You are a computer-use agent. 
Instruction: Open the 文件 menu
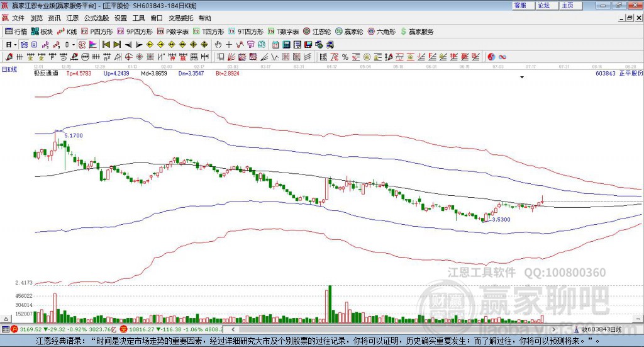[18, 18]
